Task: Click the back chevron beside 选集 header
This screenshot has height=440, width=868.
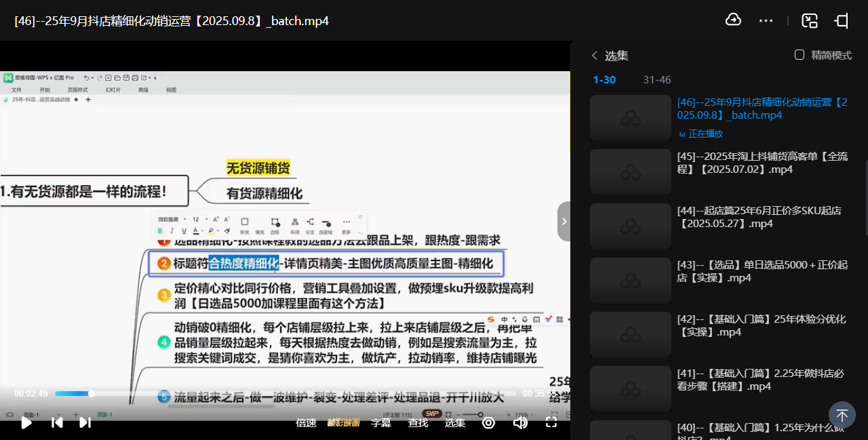Action: [595, 56]
